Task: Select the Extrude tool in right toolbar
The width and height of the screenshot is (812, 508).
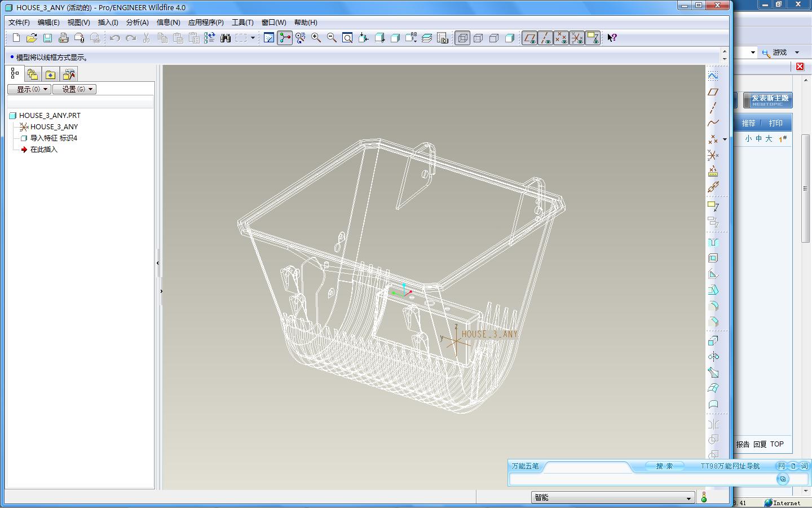Action: tap(713, 340)
